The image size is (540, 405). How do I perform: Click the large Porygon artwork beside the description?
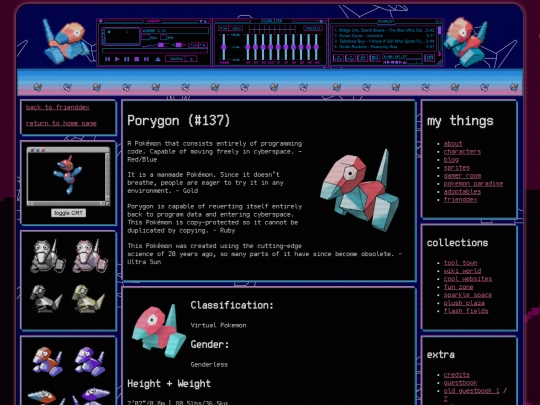point(360,190)
